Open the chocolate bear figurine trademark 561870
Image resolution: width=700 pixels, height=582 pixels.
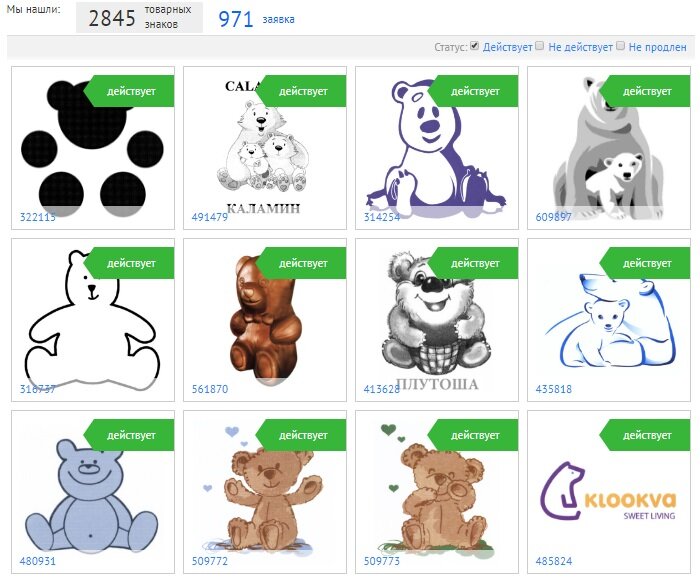265,320
